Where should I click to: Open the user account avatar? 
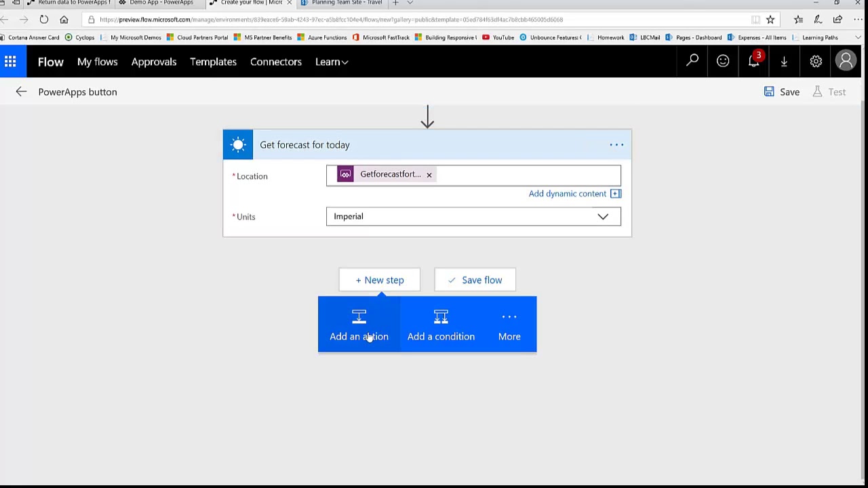pos(846,61)
